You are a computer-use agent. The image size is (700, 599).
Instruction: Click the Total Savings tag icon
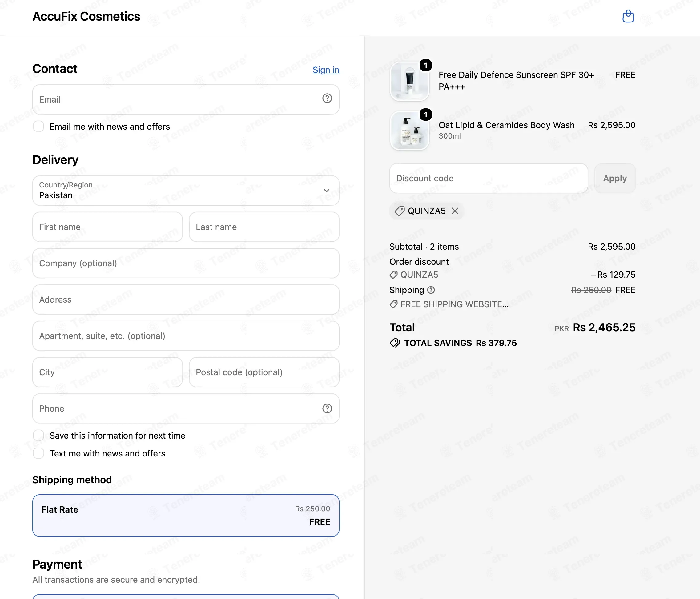tap(395, 343)
